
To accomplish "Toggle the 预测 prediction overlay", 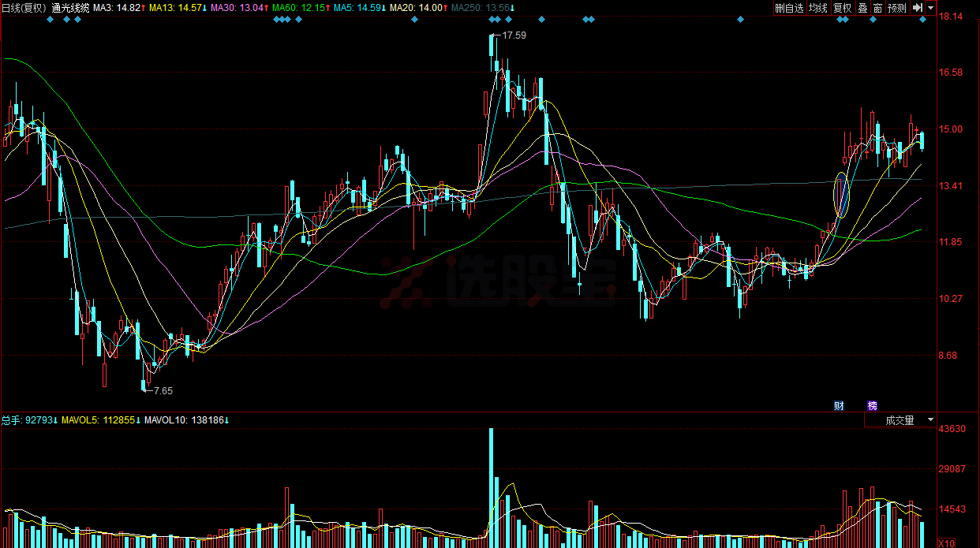I will (x=896, y=8).
